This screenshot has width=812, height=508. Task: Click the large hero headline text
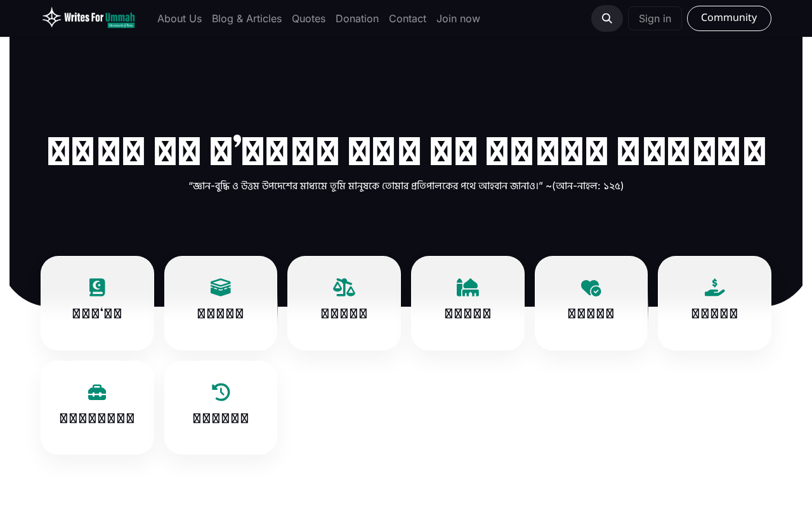(406, 151)
